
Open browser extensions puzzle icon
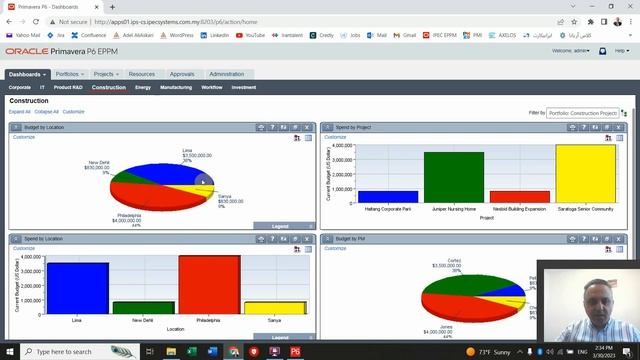[591, 22]
